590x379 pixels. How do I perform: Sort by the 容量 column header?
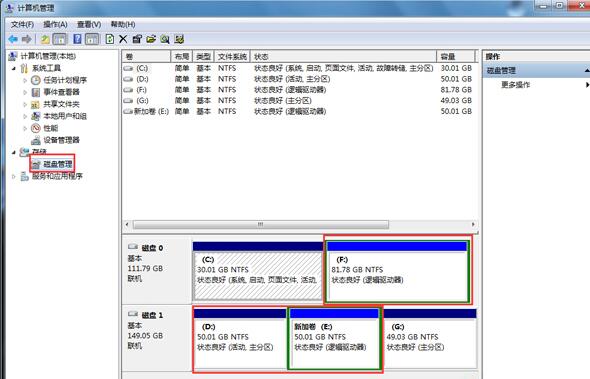456,56
